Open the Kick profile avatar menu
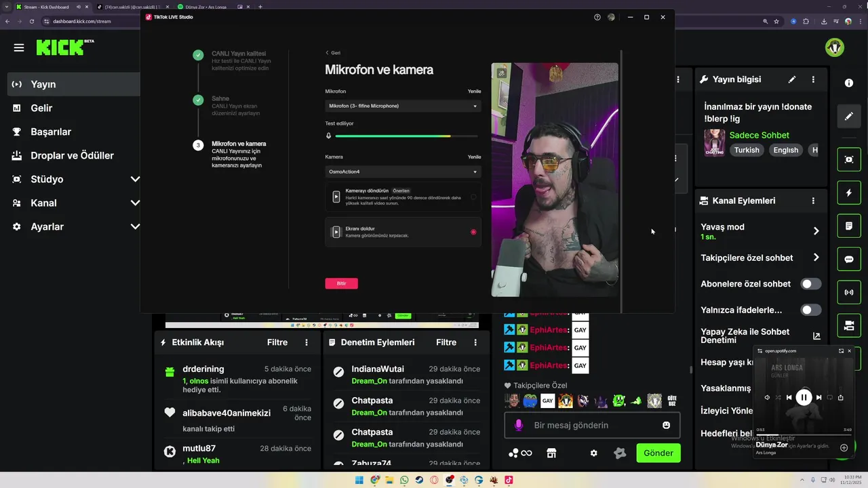 (x=835, y=47)
